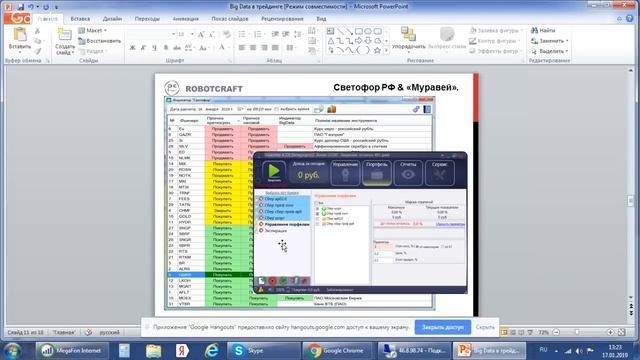Image resolution: width=640 pixels, height=360 pixels.
Task: Toggle the Все checkbox in portfolio list
Action: (x=316, y=203)
